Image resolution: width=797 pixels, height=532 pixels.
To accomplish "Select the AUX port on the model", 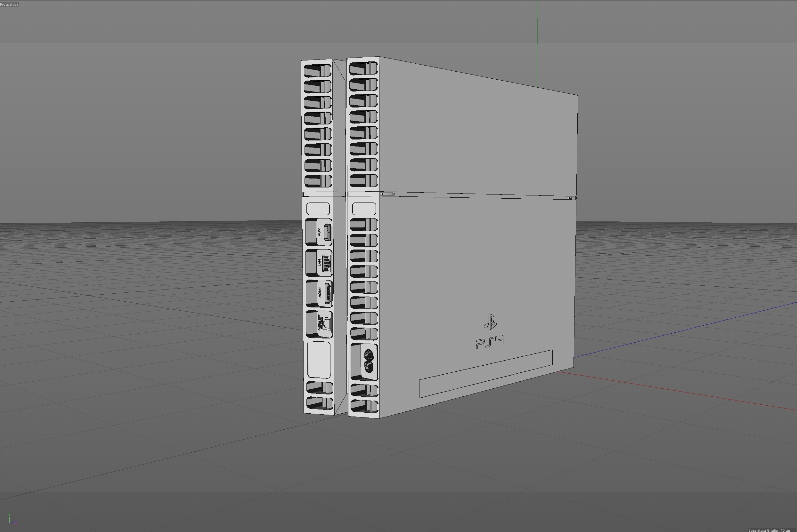I will 324,232.
